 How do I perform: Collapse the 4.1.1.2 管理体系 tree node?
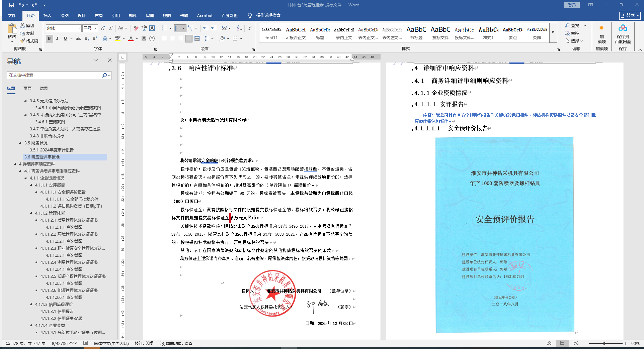tap(31, 213)
